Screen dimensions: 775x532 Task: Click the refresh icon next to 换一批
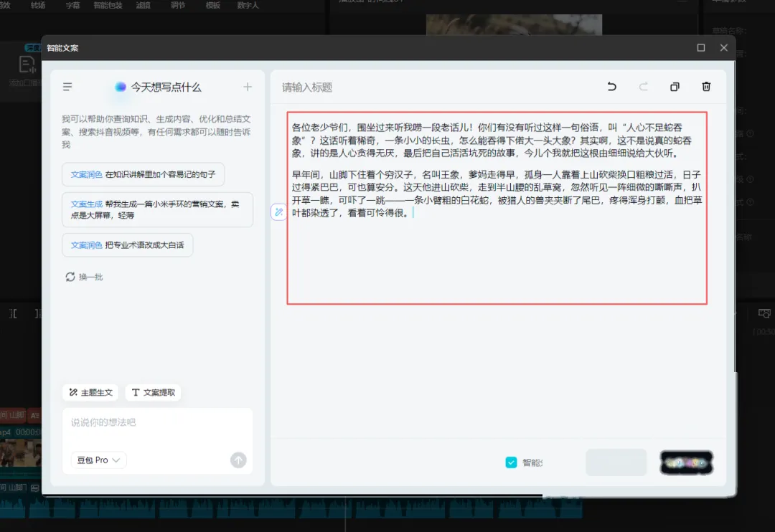70,277
